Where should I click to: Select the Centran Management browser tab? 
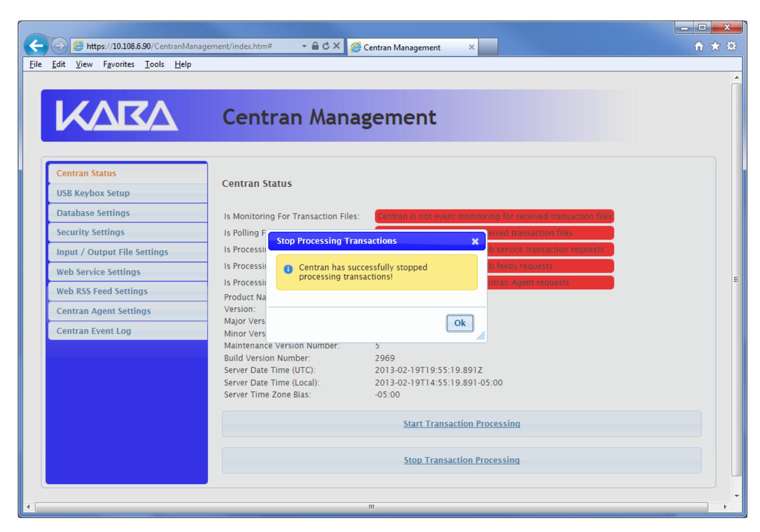pyautogui.click(x=412, y=47)
